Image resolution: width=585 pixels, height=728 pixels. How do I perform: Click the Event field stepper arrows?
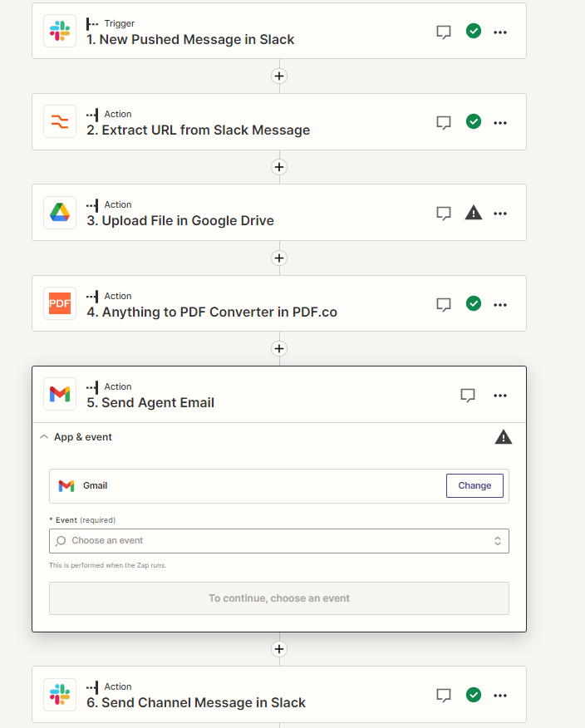coord(497,541)
